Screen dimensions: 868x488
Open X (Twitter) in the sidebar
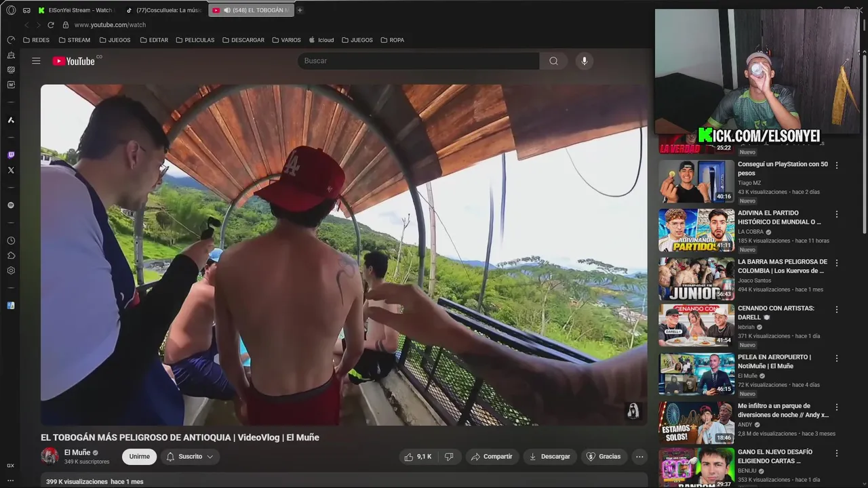coord(11,170)
